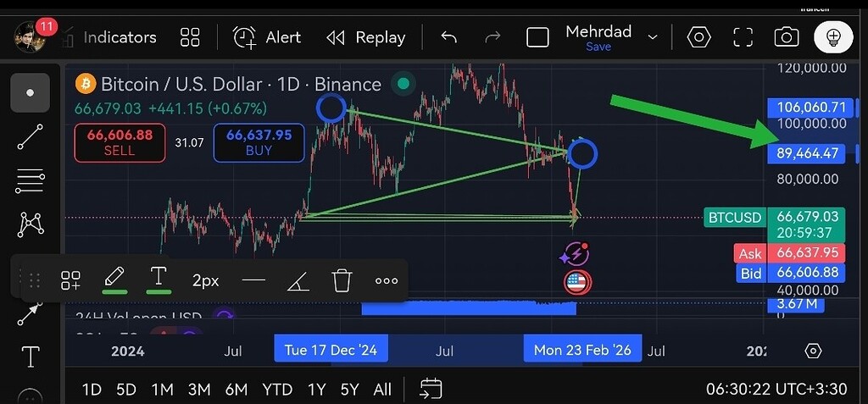Click the 3.67 M volume label
The image size is (868, 404).
coord(795,304)
